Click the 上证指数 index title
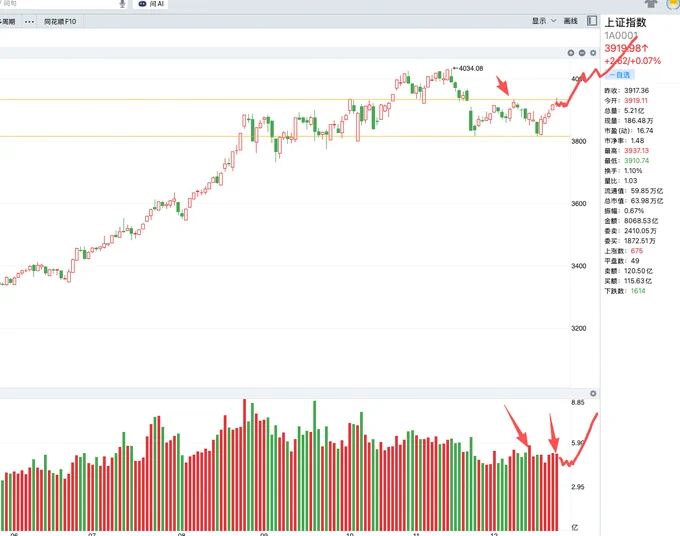This screenshot has height=536, width=680. (625, 23)
